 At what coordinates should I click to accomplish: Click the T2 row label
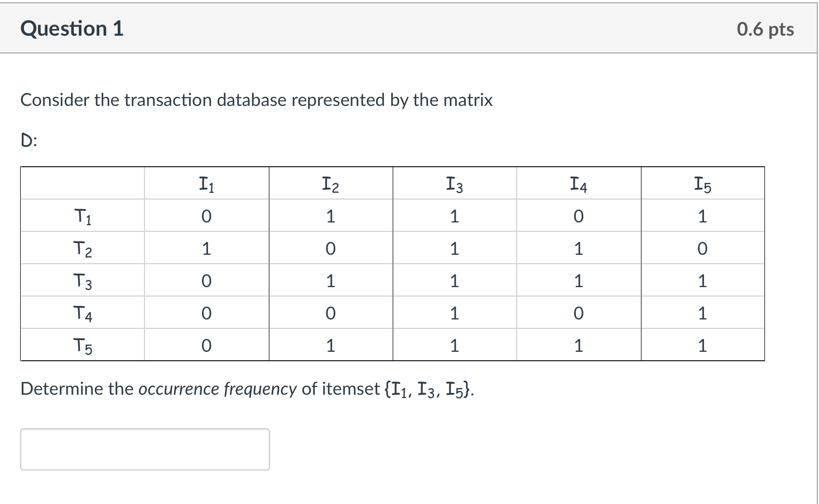[x=83, y=248]
